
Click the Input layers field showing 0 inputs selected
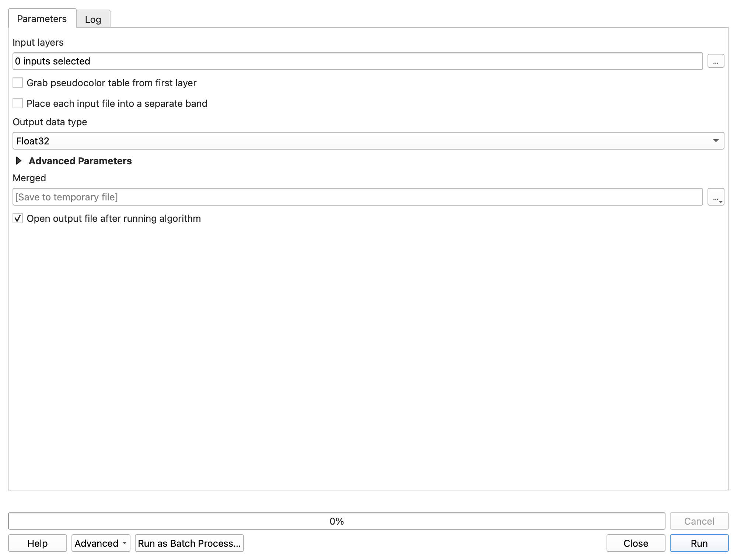357,61
